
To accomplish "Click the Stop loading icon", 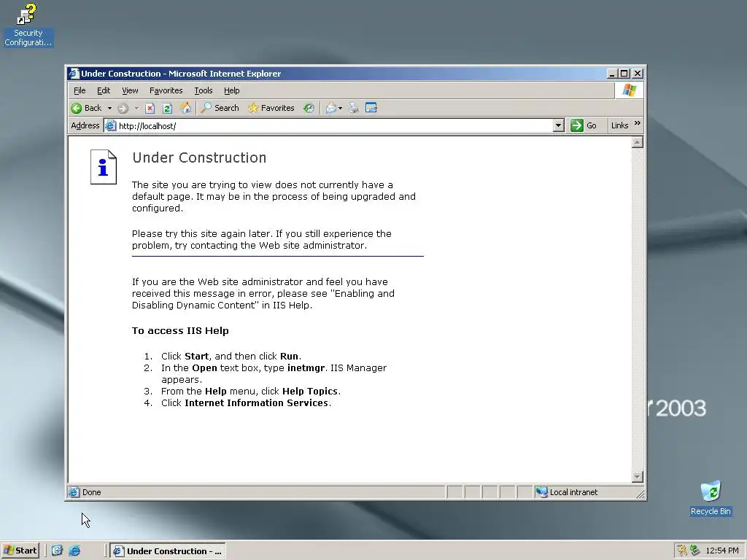I will point(150,108).
